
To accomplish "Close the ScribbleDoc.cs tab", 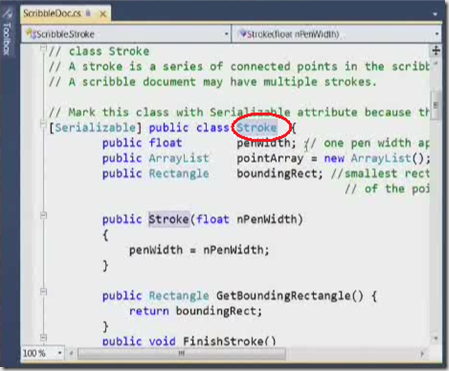I will click(x=103, y=14).
